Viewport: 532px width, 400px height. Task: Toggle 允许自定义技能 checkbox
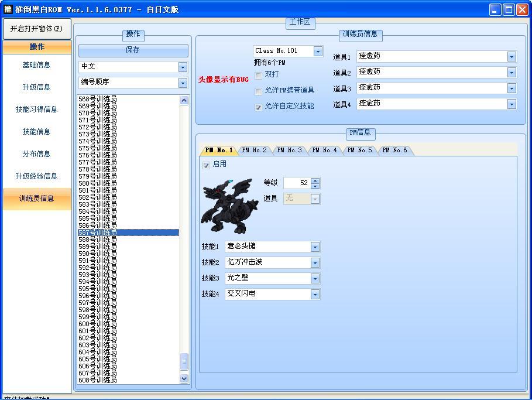click(x=258, y=107)
